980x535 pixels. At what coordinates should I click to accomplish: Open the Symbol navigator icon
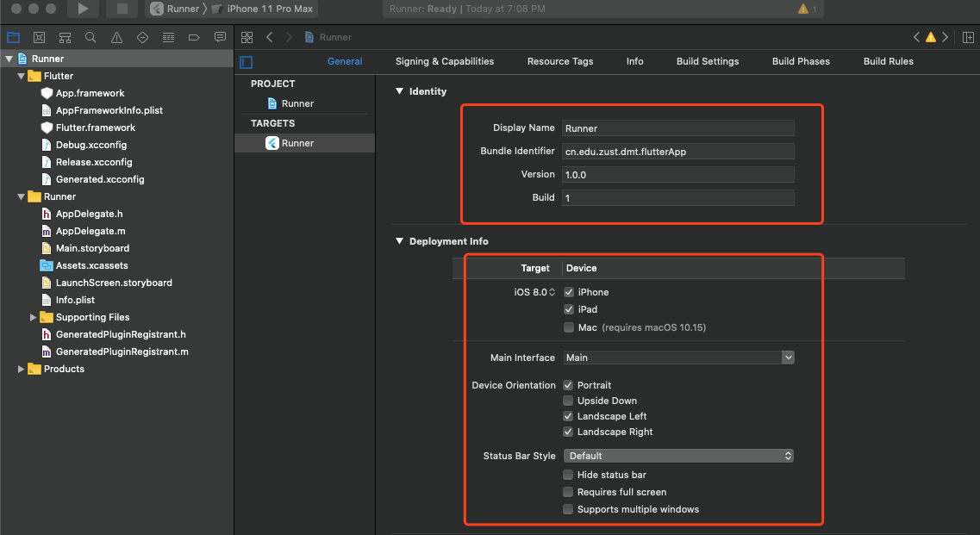tap(65, 38)
